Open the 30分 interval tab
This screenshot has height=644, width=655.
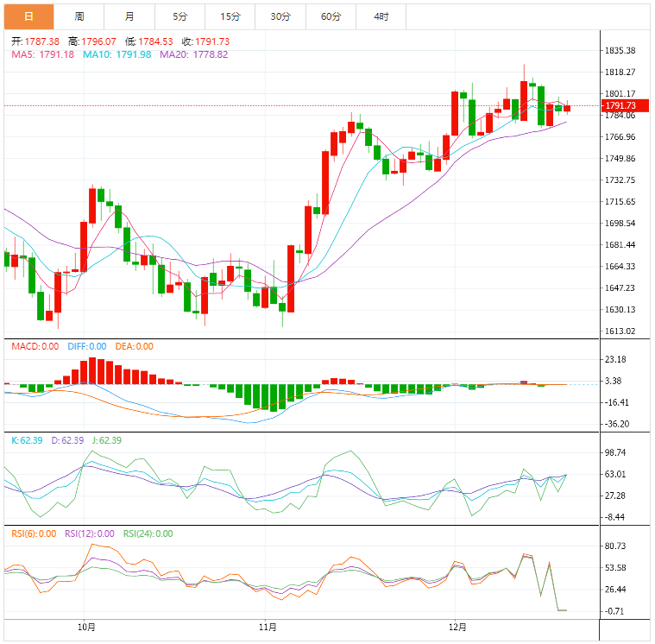pos(280,16)
